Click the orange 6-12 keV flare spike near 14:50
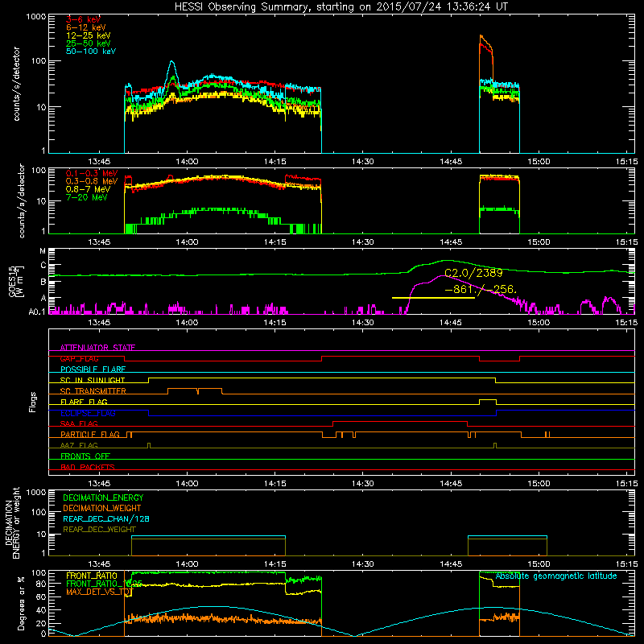 point(485,41)
